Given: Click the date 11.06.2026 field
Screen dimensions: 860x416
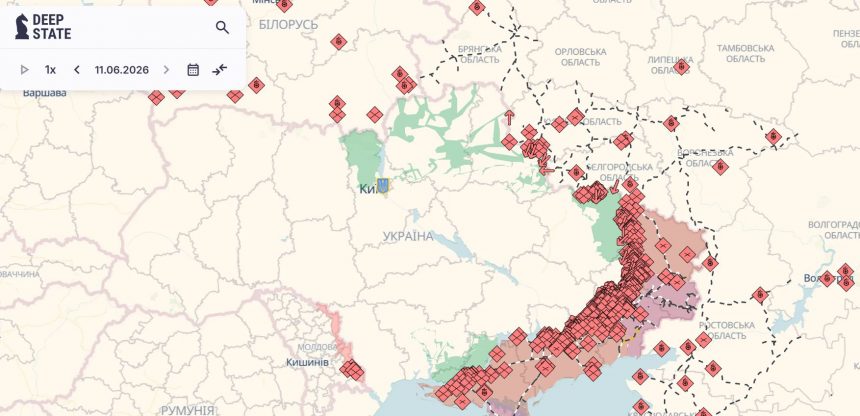Looking at the screenshot, I should coord(122,70).
